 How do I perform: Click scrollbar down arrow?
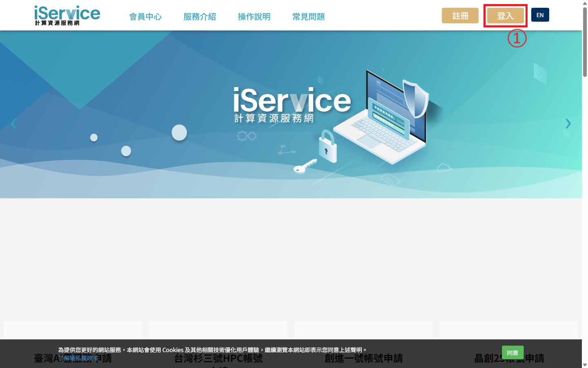[x=585, y=365]
